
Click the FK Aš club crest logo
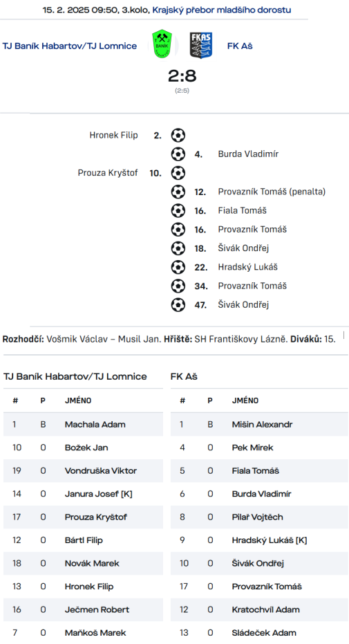pyautogui.click(x=201, y=45)
